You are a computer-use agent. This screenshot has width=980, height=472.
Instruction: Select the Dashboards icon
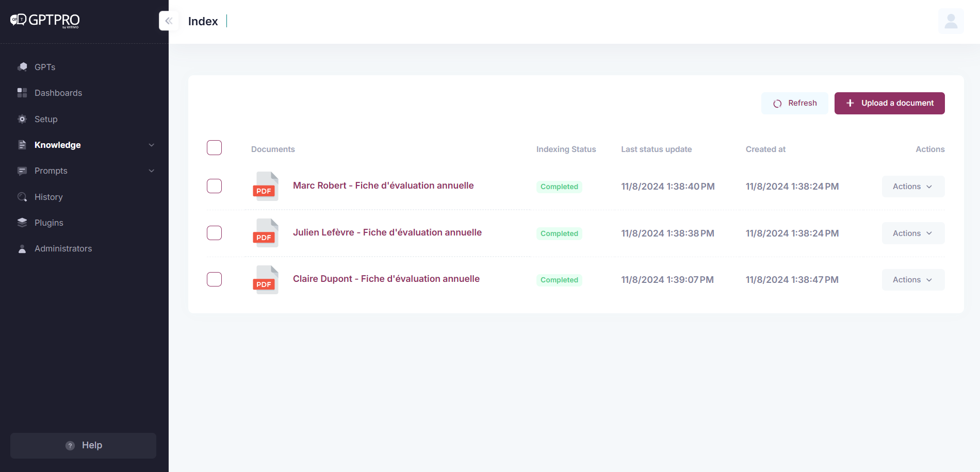click(x=23, y=93)
